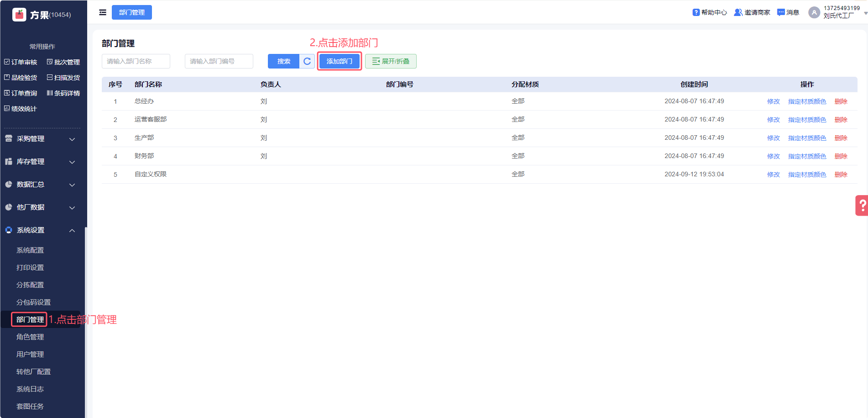Screen dimensions: 868x418
Task: Select the 部门管理 page tab
Action: (132, 12)
